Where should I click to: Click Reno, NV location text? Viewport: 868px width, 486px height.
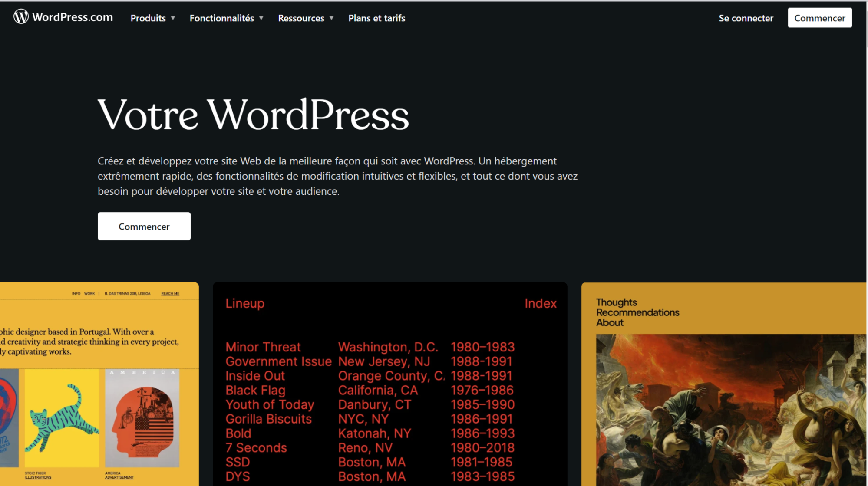point(365,447)
